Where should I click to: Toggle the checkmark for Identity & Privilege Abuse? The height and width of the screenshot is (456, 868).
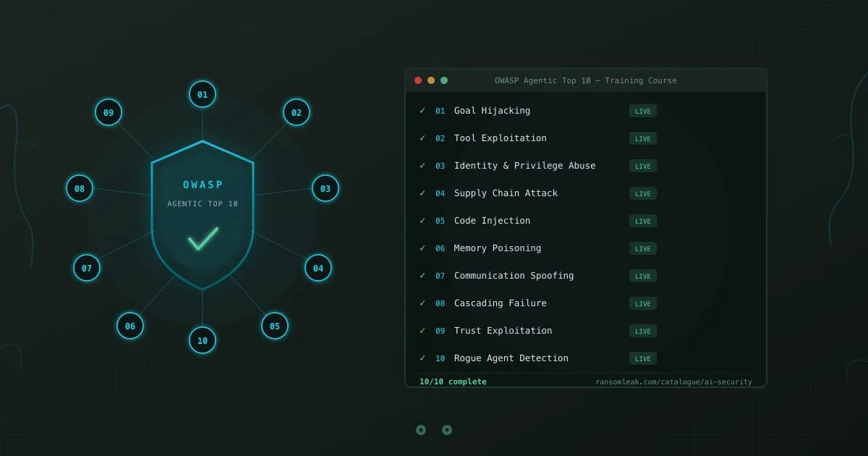[x=422, y=166]
